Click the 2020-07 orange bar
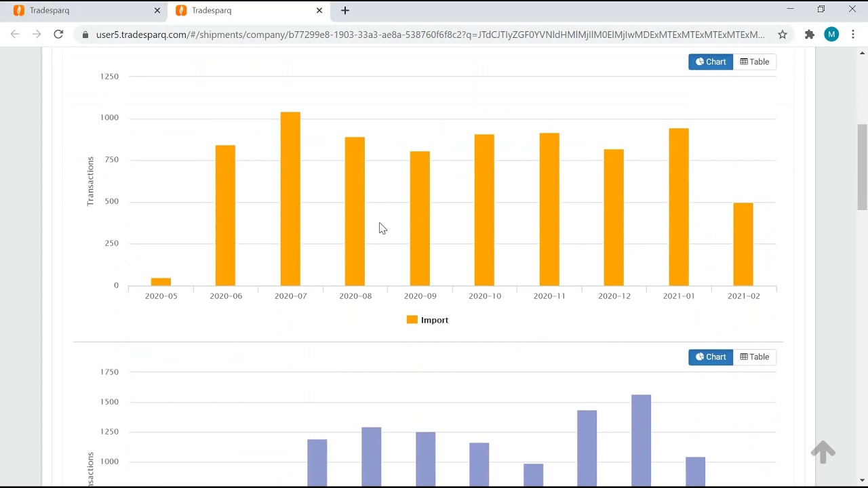The height and width of the screenshot is (488, 868). tap(290, 199)
